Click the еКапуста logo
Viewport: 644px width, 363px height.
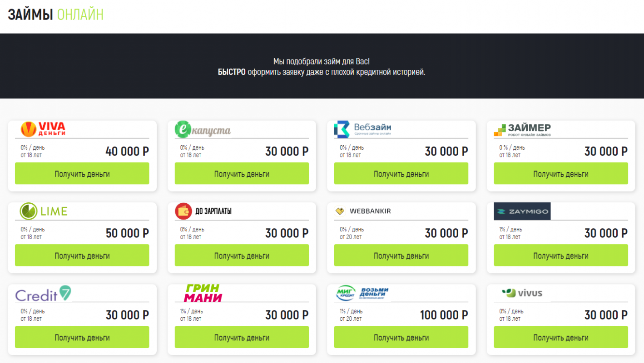coord(203,130)
